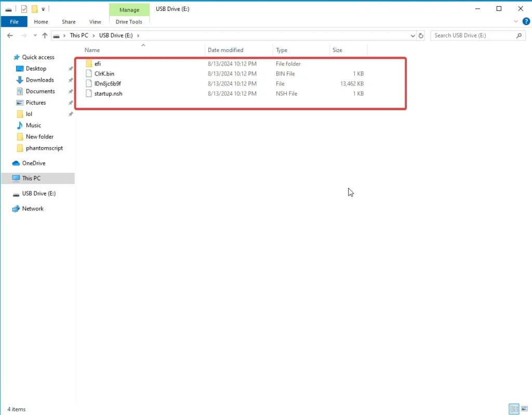Select the IDn8jc6b9f file
The image size is (532, 415).
pyautogui.click(x=106, y=83)
